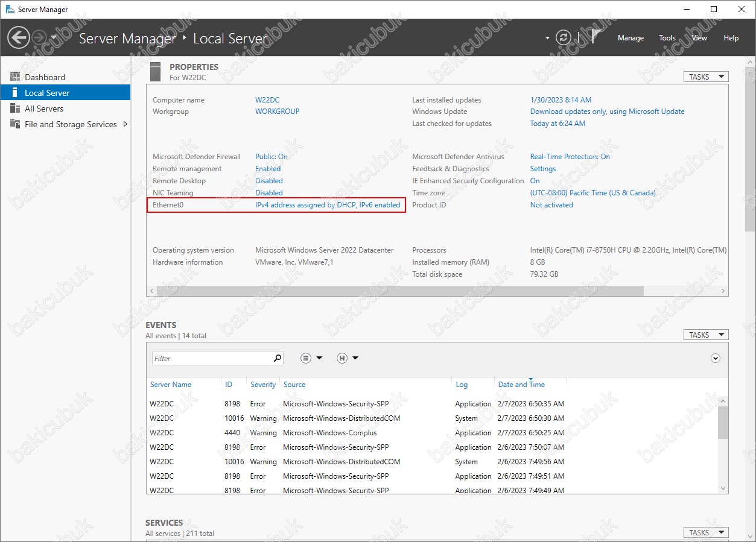Click events list scroll down arrow
Image resolution: width=756 pixels, height=542 pixels.
tap(723, 488)
